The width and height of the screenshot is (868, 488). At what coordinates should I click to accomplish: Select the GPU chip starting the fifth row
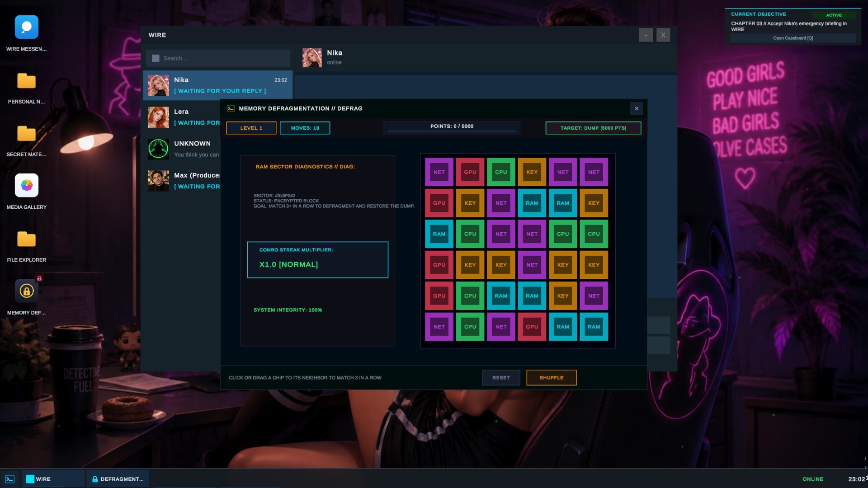pyautogui.click(x=439, y=296)
